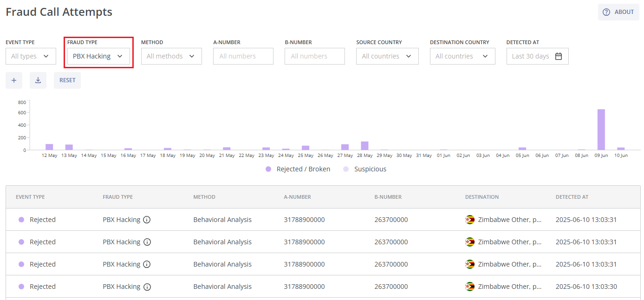Click the plus icon to add a new filter
The image size is (644, 300).
pos(13,80)
